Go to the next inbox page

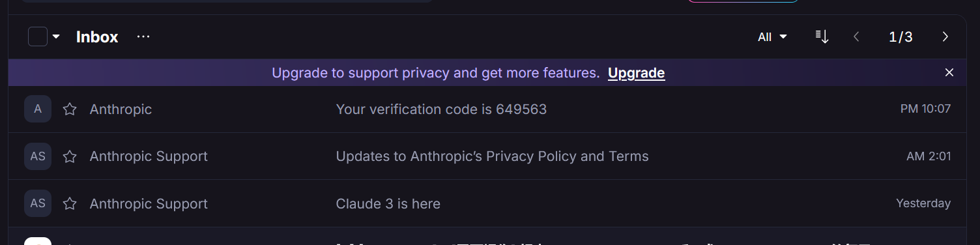tap(945, 37)
